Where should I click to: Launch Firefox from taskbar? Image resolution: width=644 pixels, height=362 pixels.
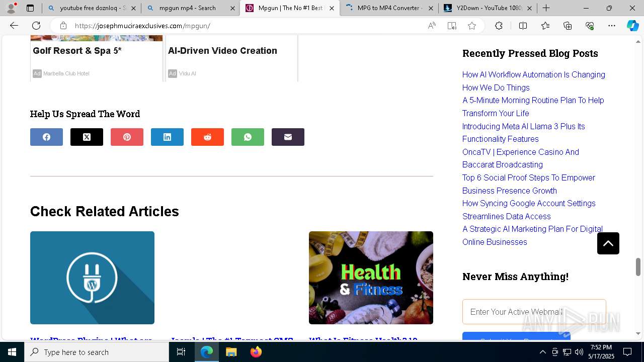coord(256,352)
